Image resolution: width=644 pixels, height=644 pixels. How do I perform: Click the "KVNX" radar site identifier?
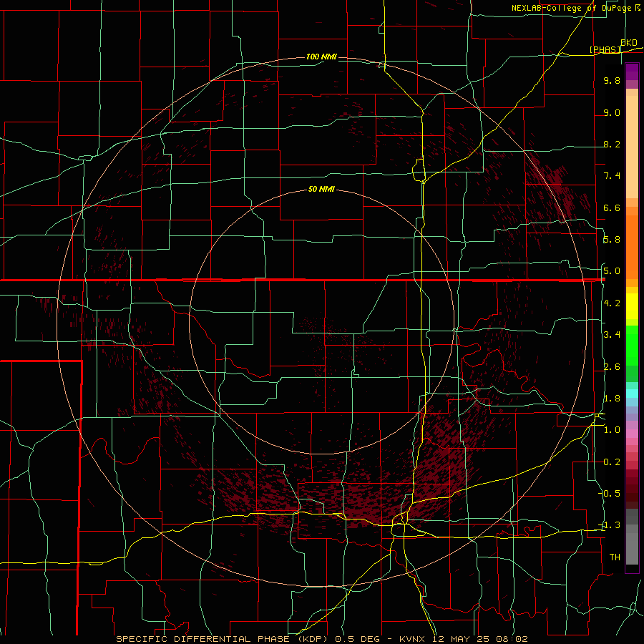pos(413,639)
